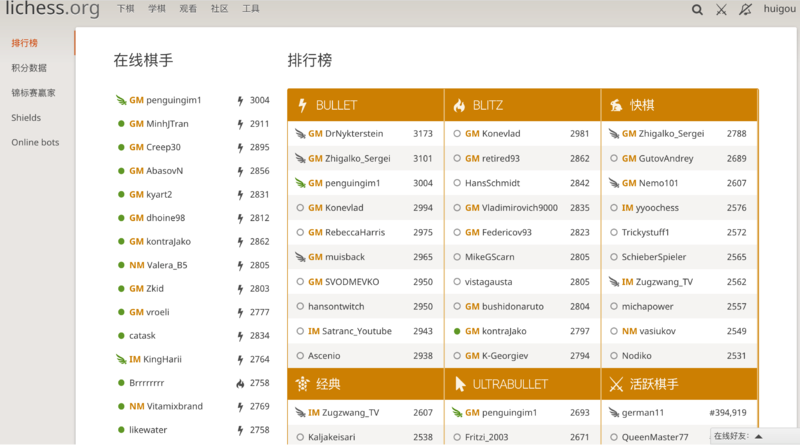Select 排行榜 in the sidebar
The height and width of the screenshot is (445, 800).
(x=24, y=43)
